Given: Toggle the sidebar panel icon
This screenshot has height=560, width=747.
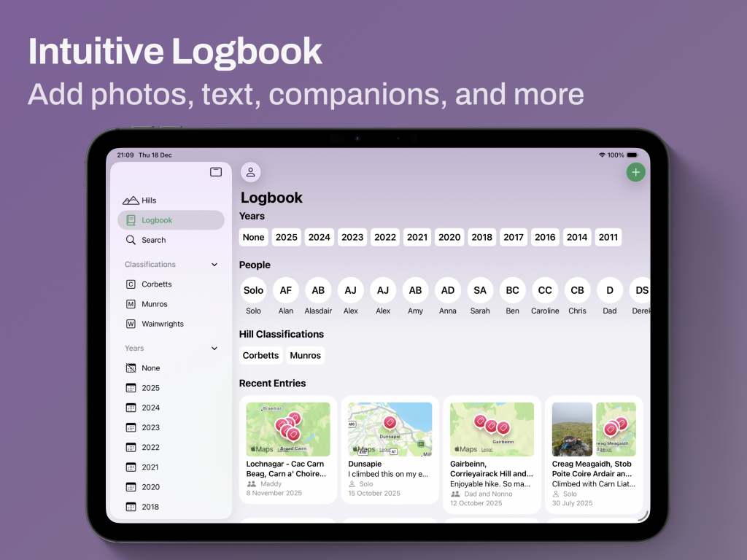Looking at the screenshot, I should pyautogui.click(x=215, y=172).
